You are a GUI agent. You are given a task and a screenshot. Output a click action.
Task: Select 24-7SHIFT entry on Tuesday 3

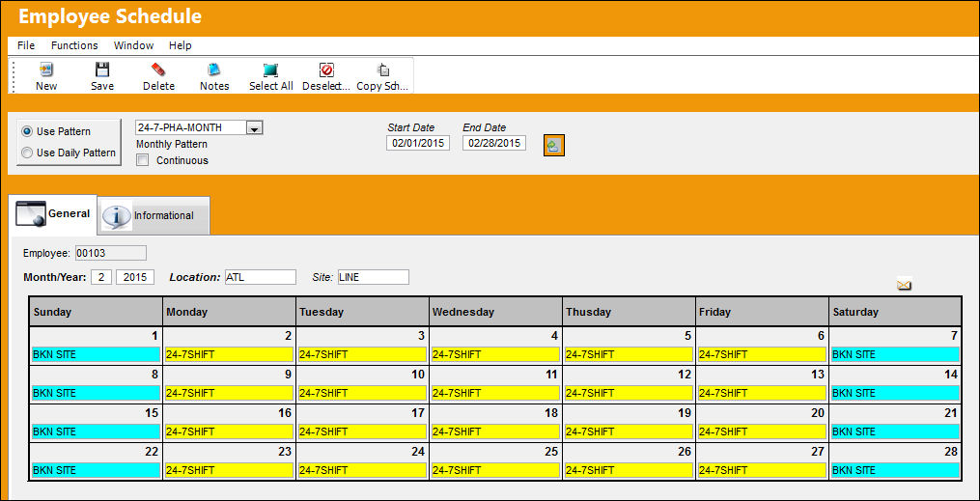click(362, 355)
